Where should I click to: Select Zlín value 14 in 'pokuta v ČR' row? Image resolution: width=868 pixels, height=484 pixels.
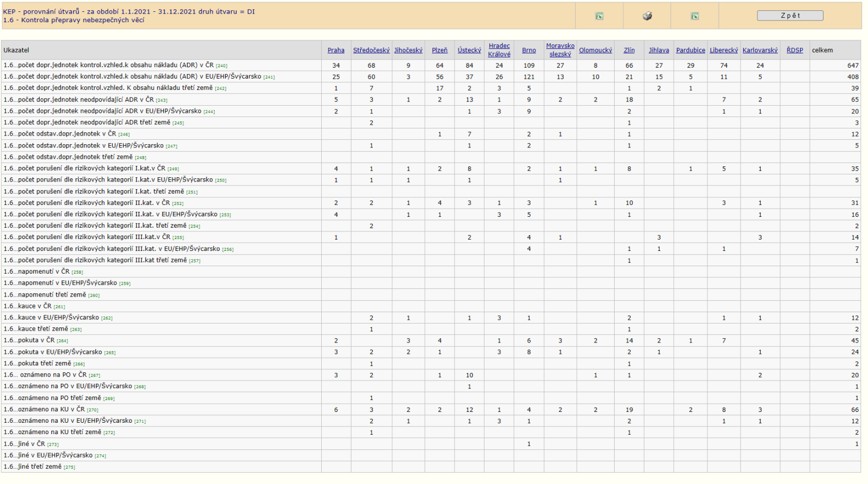pyautogui.click(x=629, y=341)
